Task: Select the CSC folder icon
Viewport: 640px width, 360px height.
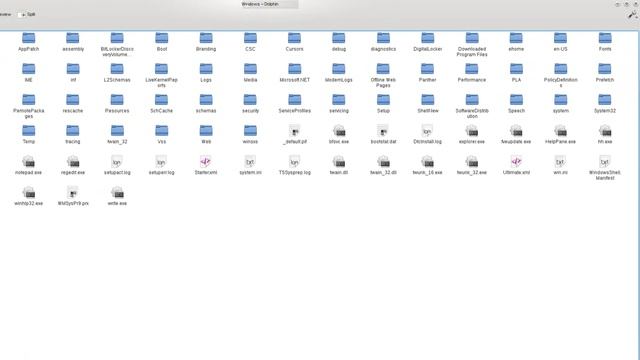Action: point(250,38)
